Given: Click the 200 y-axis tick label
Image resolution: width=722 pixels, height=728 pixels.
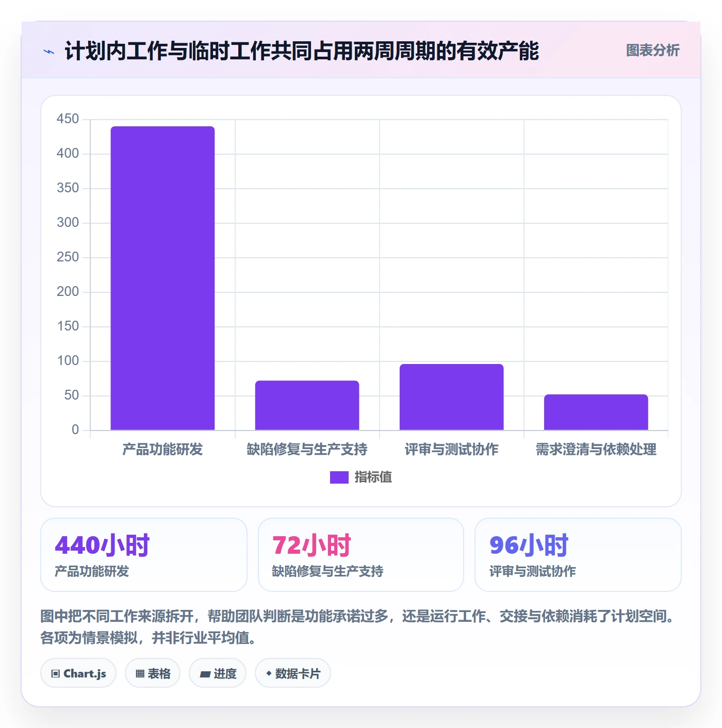Looking at the screenshot, I should [x=68, y=292].
